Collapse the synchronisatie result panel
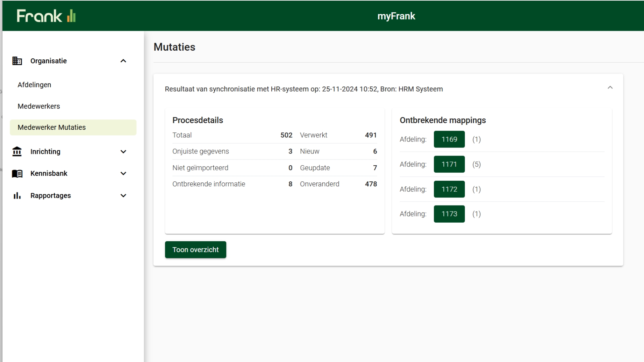This screenshot has height=362, width=644. coord(610,87)
